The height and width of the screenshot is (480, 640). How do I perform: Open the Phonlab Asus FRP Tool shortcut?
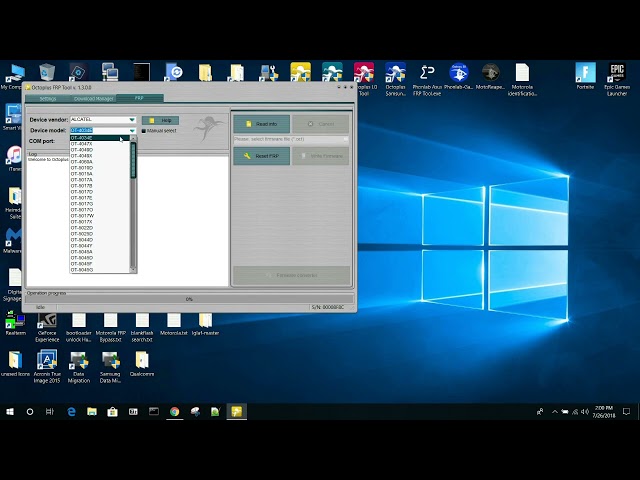[427, 79]
